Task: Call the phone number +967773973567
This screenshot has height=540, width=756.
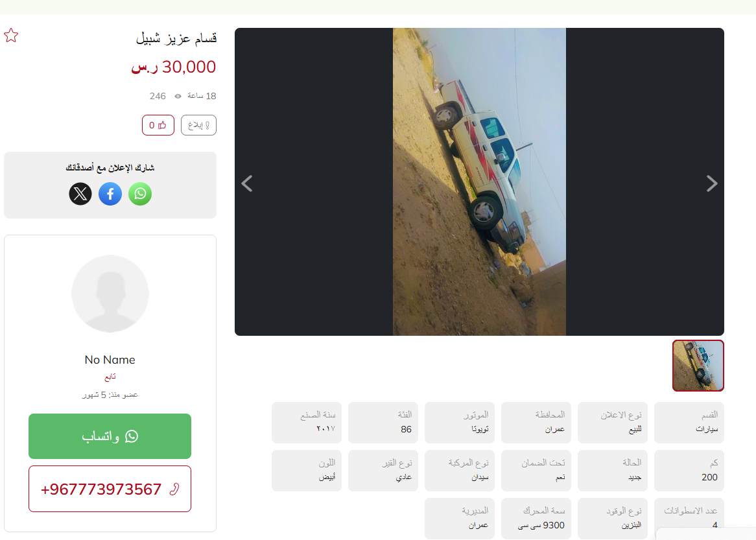Action: tap(110, 489)
